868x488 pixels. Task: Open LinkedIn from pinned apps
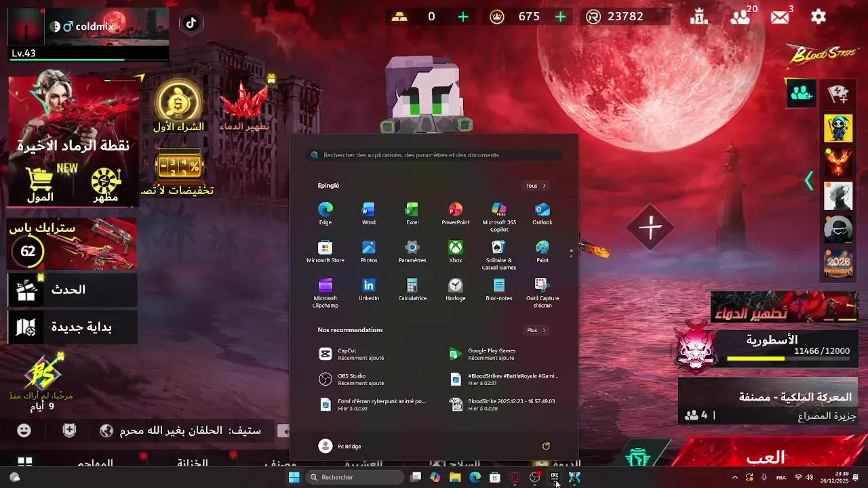point(369,289)
